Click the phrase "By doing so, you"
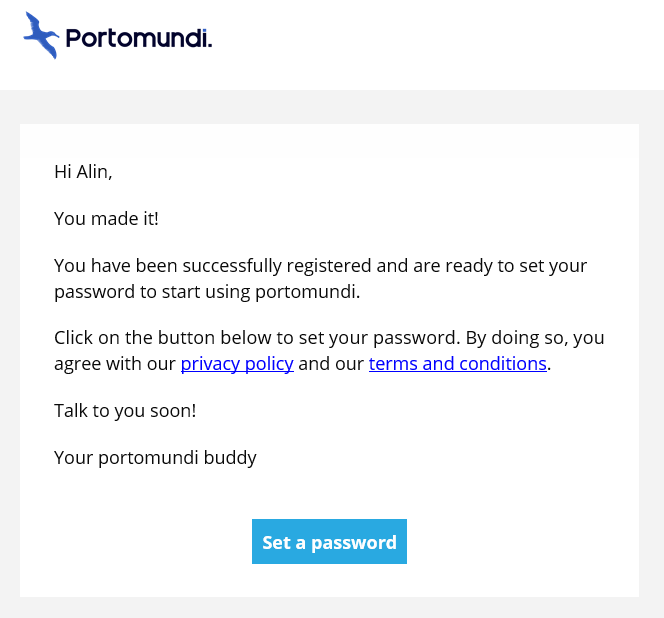 click(x=535, y=338)
